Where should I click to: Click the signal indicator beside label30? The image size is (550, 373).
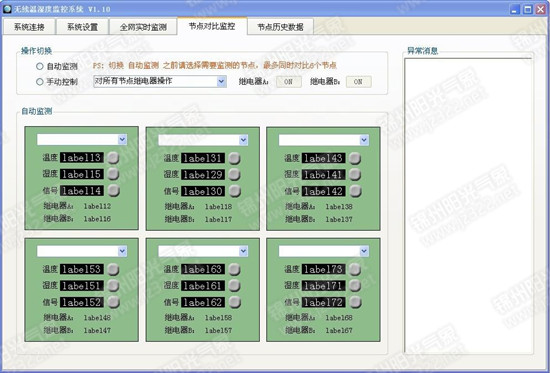(234, 191)
